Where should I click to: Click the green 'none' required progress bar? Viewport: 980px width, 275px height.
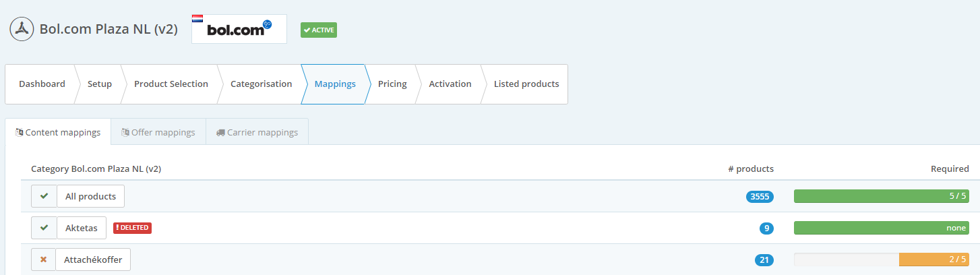[x=882, y=228]
